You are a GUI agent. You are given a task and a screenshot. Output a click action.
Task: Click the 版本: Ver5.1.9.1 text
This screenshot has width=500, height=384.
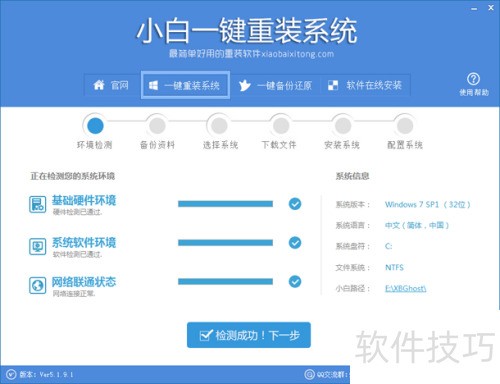coord(46,374)
